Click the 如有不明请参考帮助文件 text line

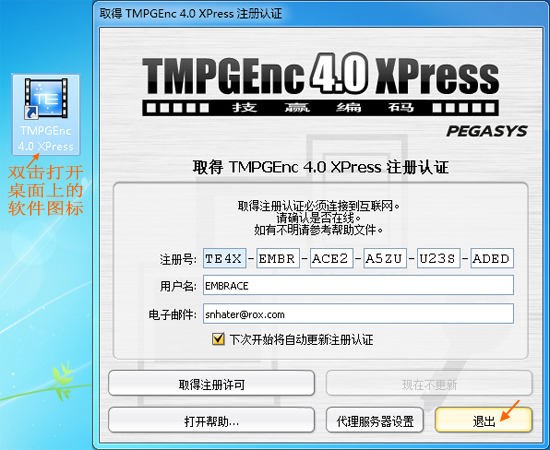point(318,230)
